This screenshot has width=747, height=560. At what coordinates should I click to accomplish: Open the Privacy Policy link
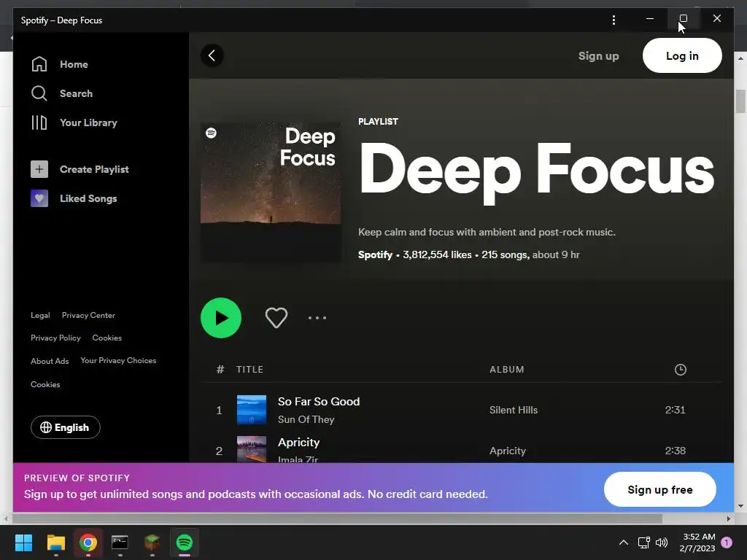[55, 338]
